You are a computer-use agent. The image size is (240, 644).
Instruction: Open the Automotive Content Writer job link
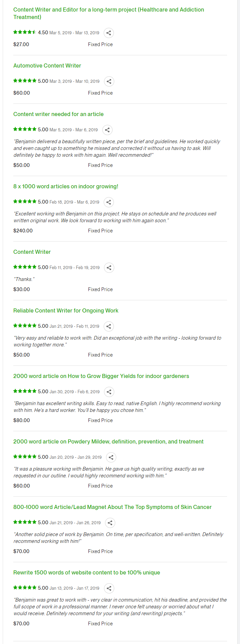coord(47,65)
